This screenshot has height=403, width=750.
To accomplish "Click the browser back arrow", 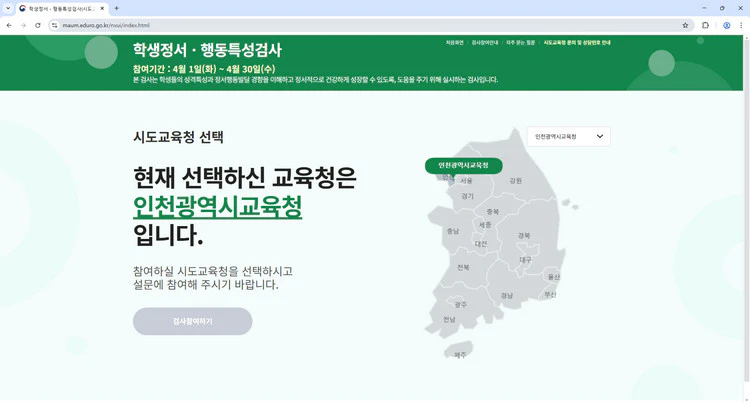I will click(8, 25).
